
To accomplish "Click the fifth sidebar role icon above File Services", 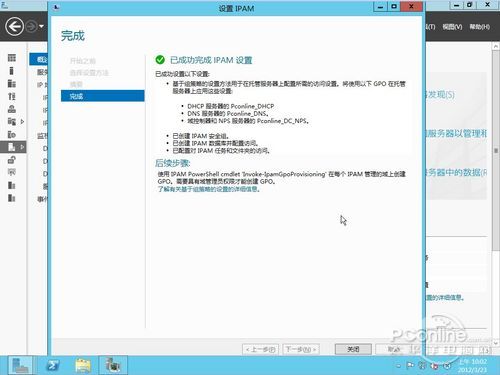I will click(12, 109).
